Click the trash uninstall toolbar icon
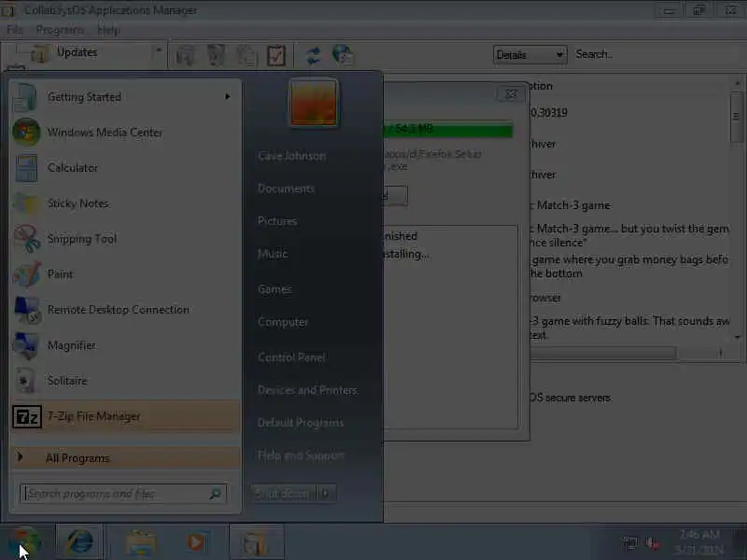The image size is (747, 560). [x=216, y=55]
